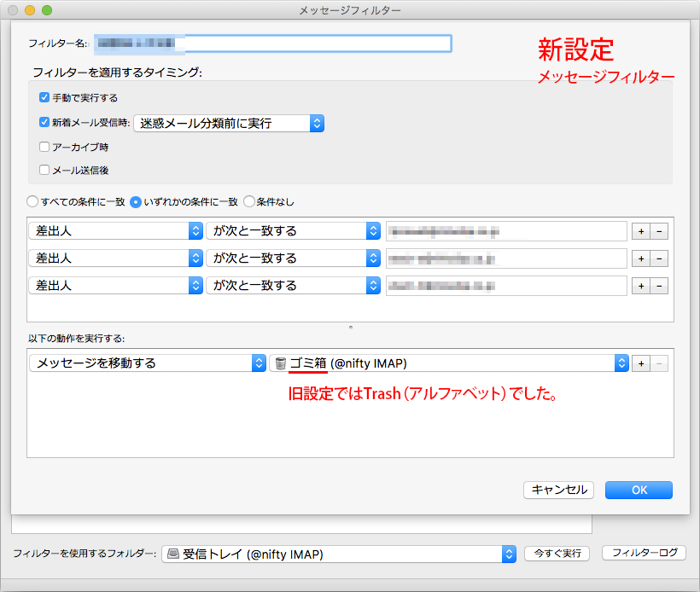Select 条件なし radio option
The width and height of the screenshot is (700, 592).
coord(249,202)
